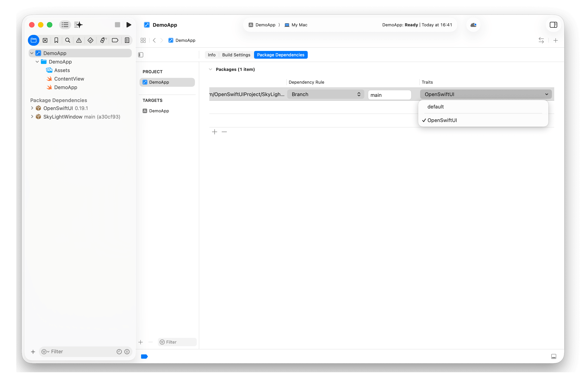The height and width of the screenshot is (392, 586).
Task: Open the Report navigator icon
Action: coord(127,40)
